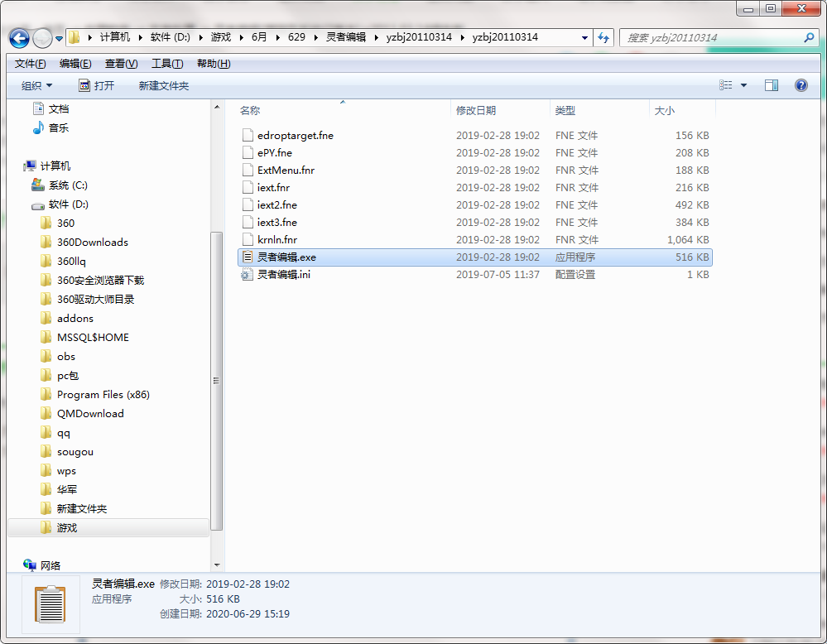
Task: Click the refresh icon beside address bar
Action: (x=603, y=37)
